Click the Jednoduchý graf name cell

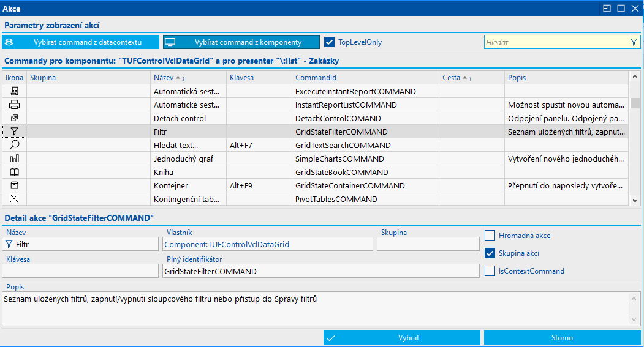(189, 159)
